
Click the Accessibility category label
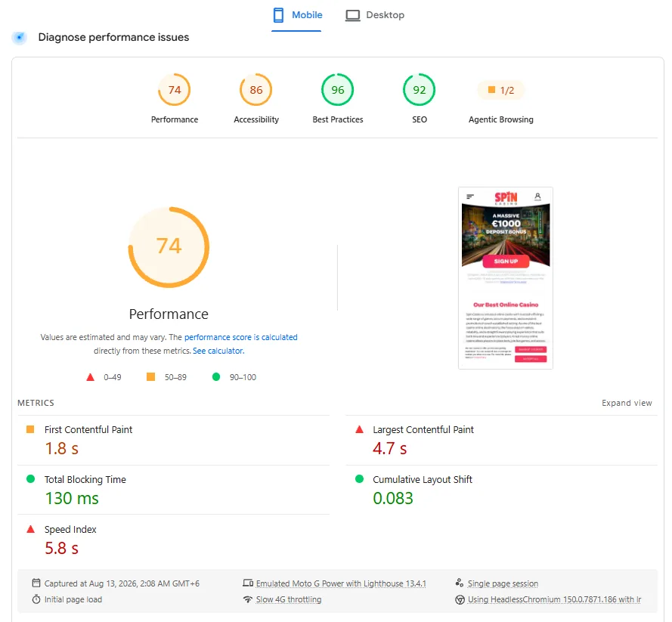255,119
